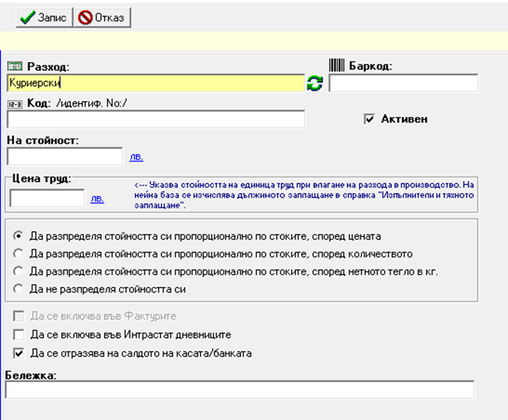Focus the Бележка note field
Image resolution: width=508 pixels, height=420 pixels.
tap(240, 389)
